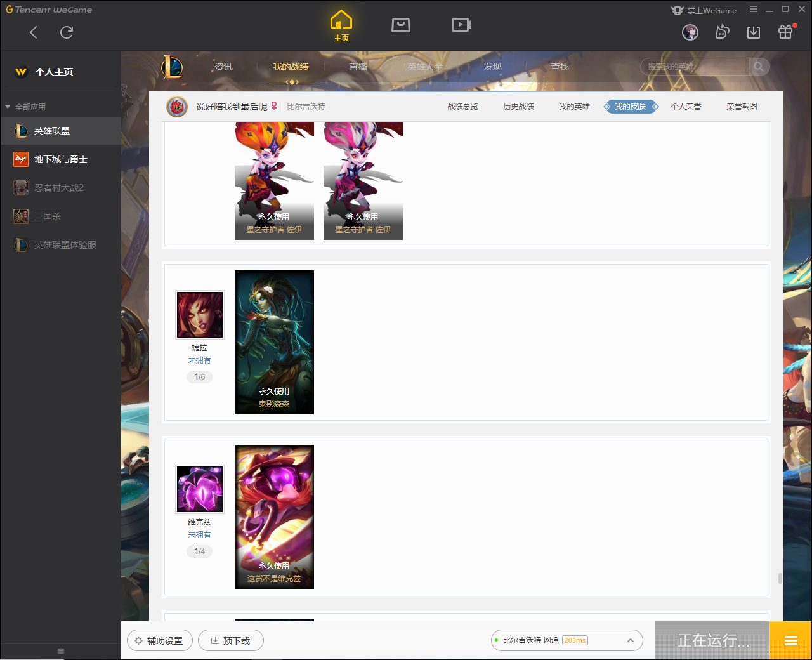Open the store bag icon in top bar

(401, 25)
